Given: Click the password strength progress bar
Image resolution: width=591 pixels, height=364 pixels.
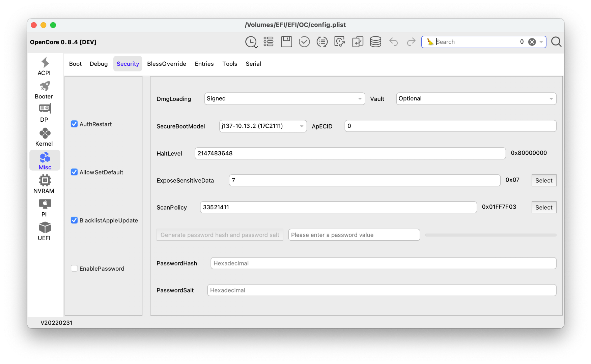Looking at the screenshot, I should pos(491,235).
